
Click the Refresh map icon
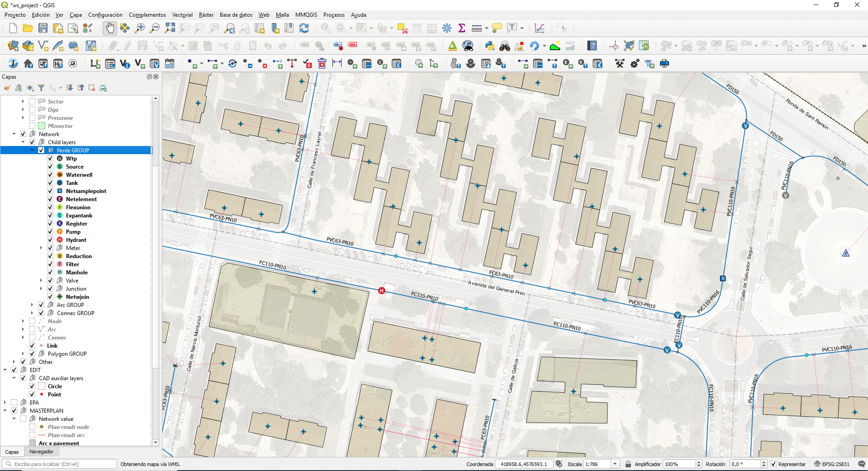click(x=304, y=28)
